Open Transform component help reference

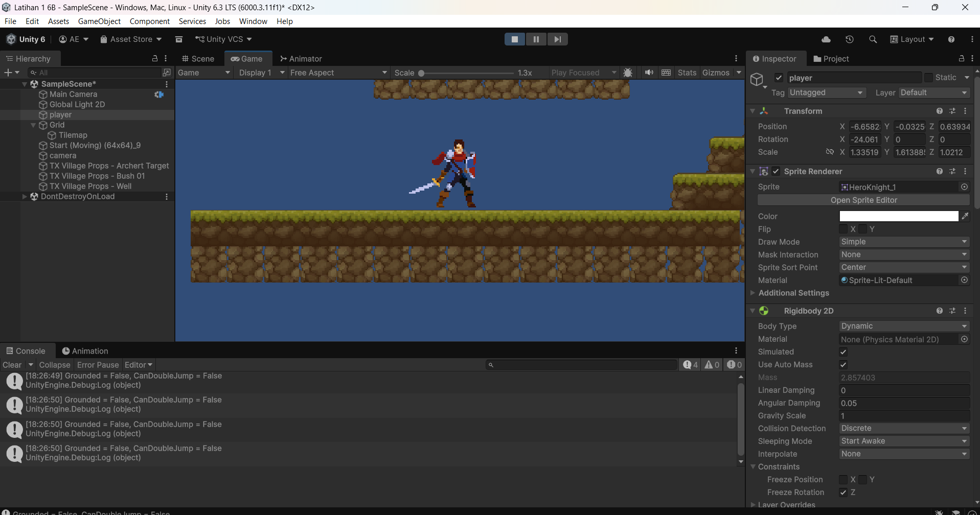(x=940, y=111)
